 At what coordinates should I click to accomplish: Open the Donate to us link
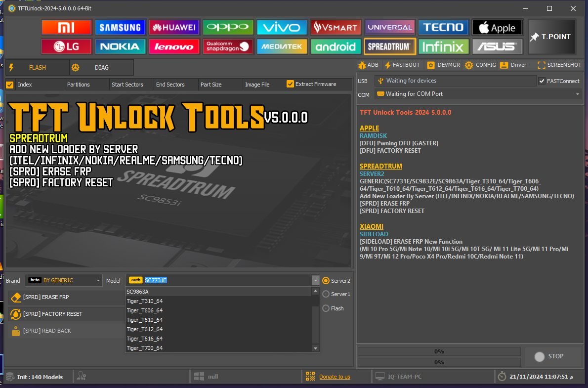tap(335, 377)
